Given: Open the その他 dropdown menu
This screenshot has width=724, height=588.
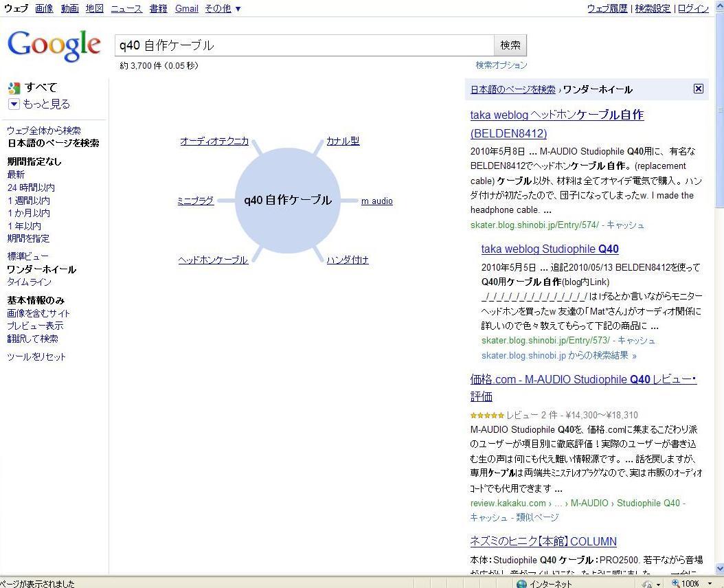Looking at the screenshot, I should tap(223, 8).
